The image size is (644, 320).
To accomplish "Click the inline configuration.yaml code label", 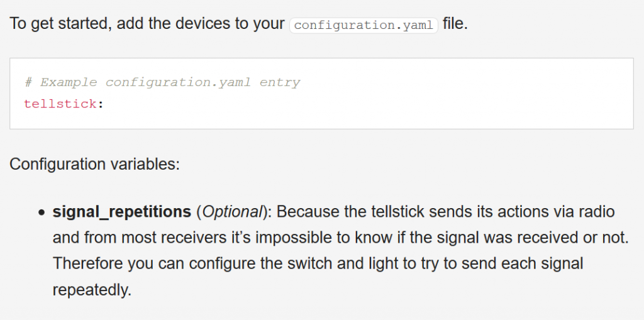I will pos(364,25).
